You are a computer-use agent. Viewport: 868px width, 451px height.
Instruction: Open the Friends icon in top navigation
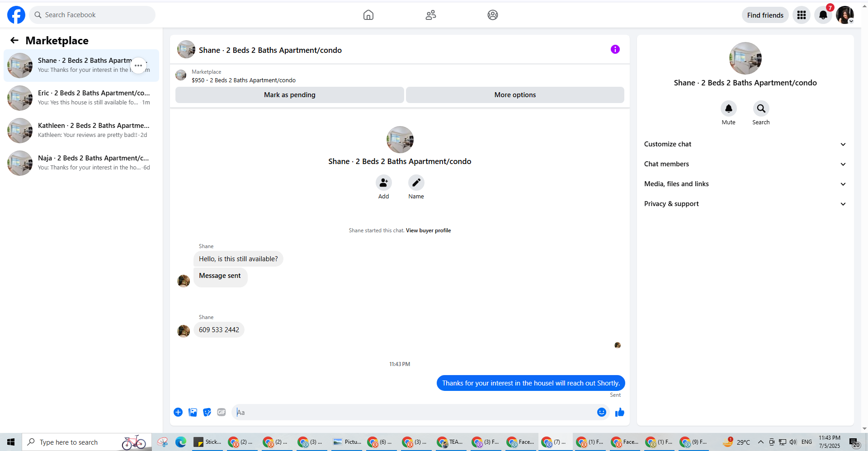coord(431,15)
